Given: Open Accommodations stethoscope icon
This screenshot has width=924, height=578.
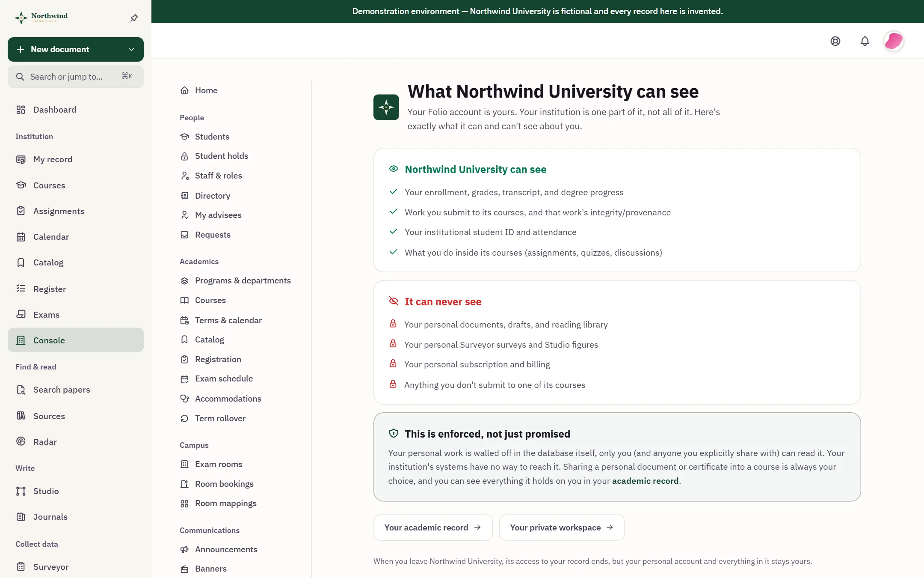Looking at the screenshot, I should click(x=184, y=399).
